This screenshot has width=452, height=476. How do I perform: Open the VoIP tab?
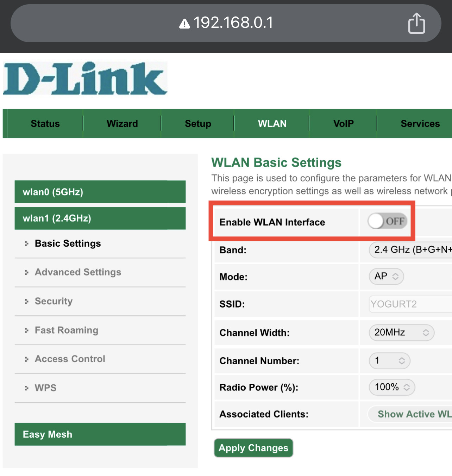(x=343, y=124)
